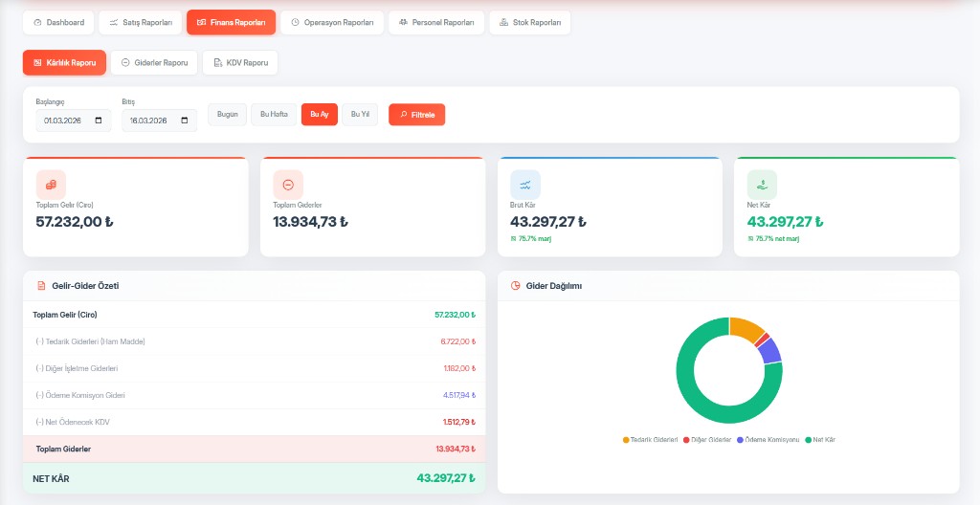Image resolution: width=980 pixels, height=505 pixels.
Task: Click the Toplam Giderler minus icon
Action: 288,185
